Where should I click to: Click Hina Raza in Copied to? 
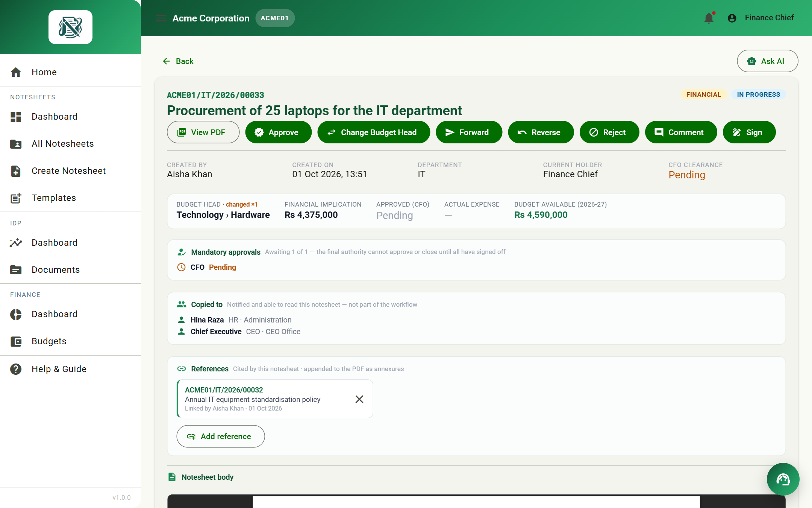[x=207, y=320]
